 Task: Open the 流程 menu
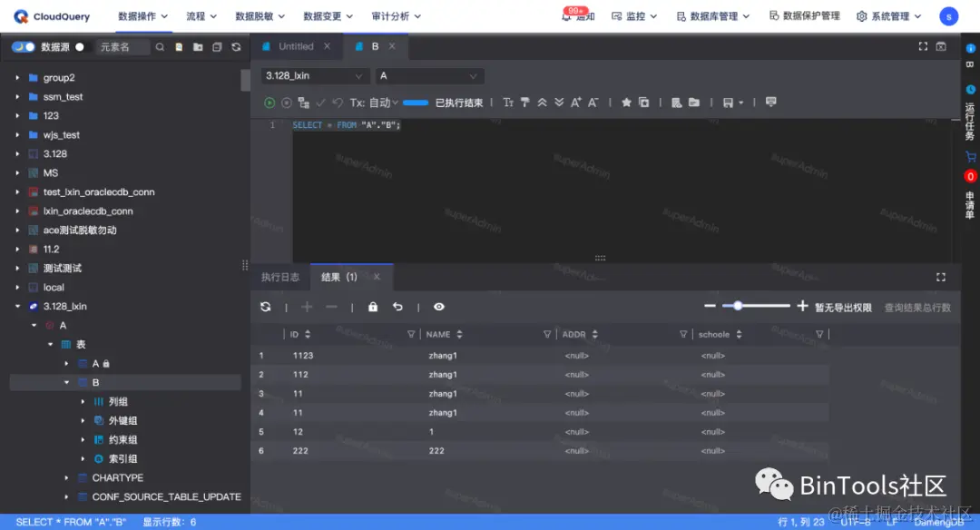201,16
